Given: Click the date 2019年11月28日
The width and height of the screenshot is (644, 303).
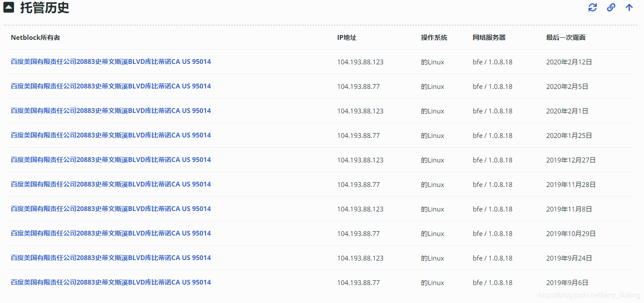Looking at the screenshot, I should tap(571, 185).
